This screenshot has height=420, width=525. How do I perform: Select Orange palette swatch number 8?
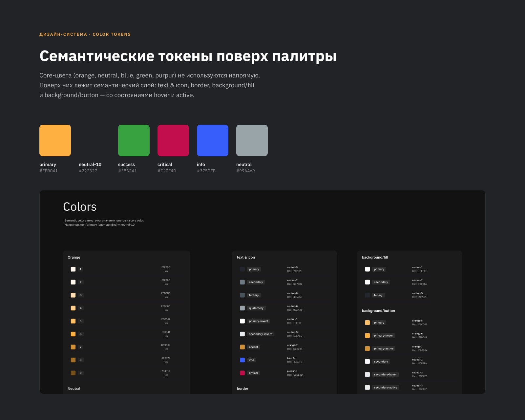(73, 360)
